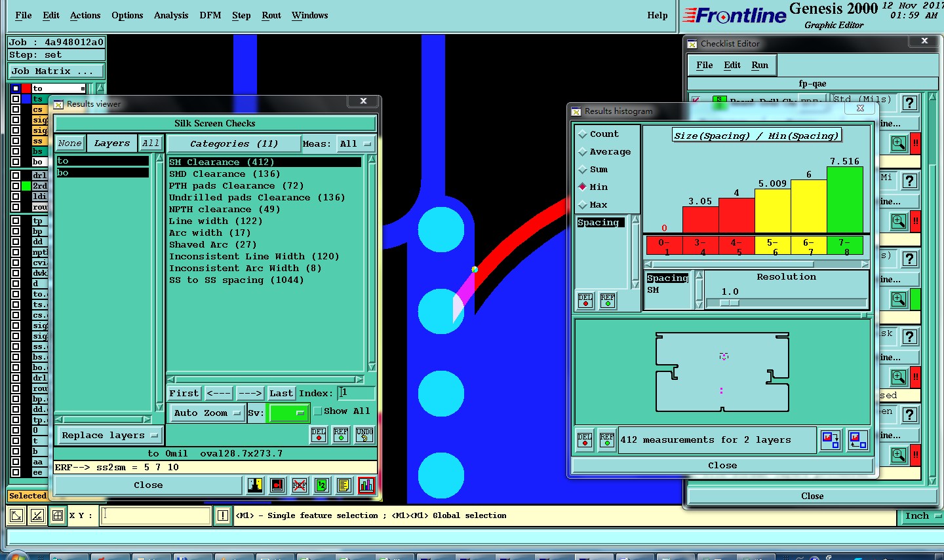Click DEL icon beside '412 measurements' text
Viewport: 944px width, 560px height.
click(585, 439)
